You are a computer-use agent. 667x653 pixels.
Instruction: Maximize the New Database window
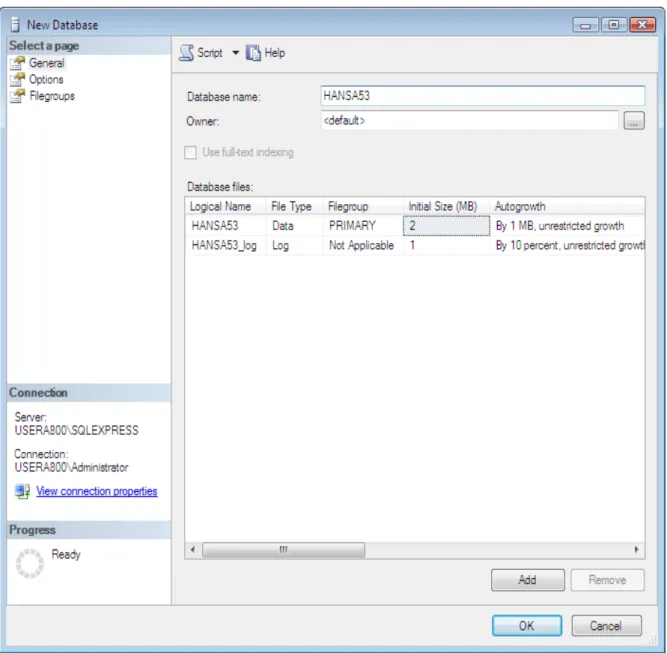click(613, 25)
